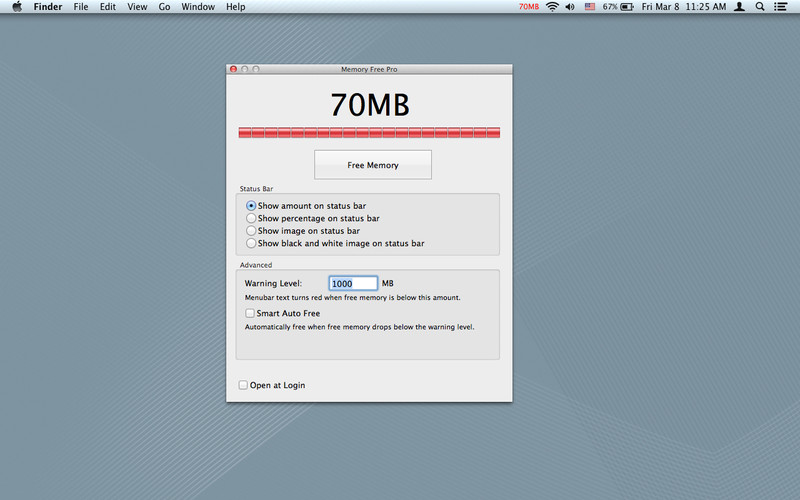This screenshot has height=500, width=800.
Task: Open the Apple menu
Action: point(17,7)
